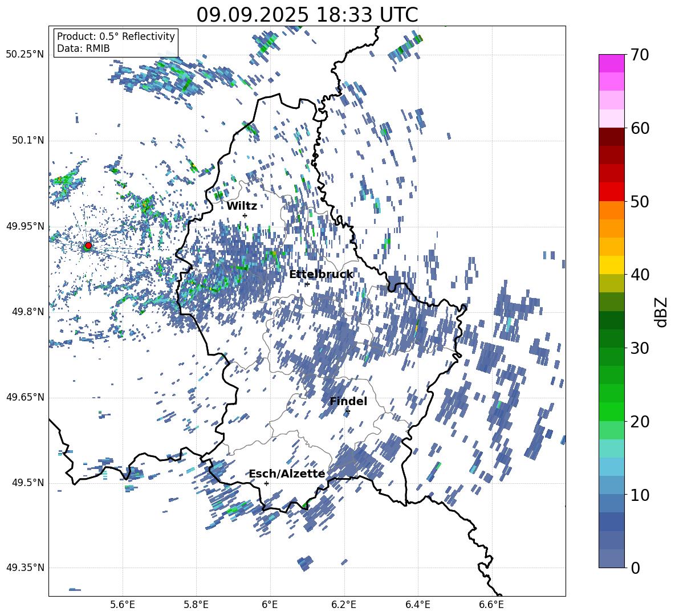Click the 70 label on colorbar
The image size is (675, 616).
pyautogui.click(x=640, y=55)
